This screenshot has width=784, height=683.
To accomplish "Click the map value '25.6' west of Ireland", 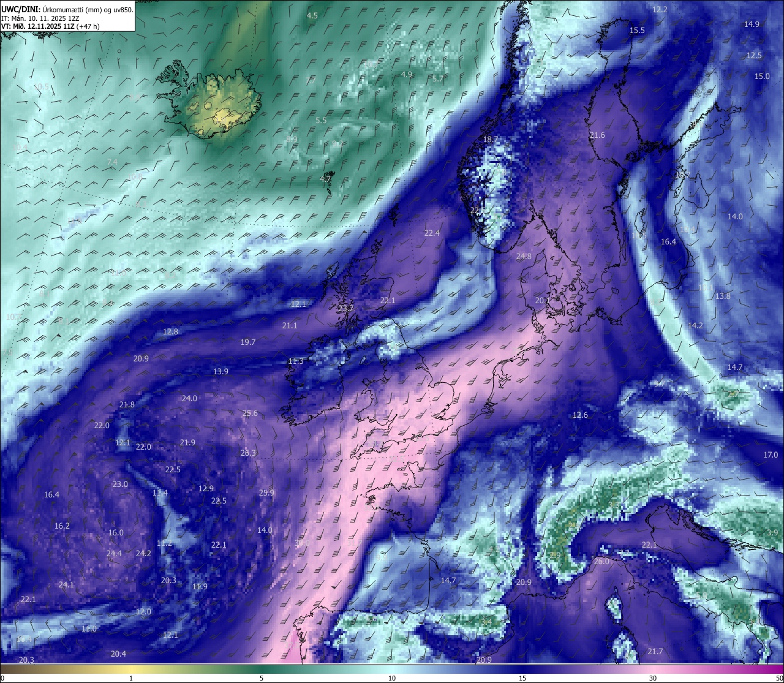I will point(250,413).
